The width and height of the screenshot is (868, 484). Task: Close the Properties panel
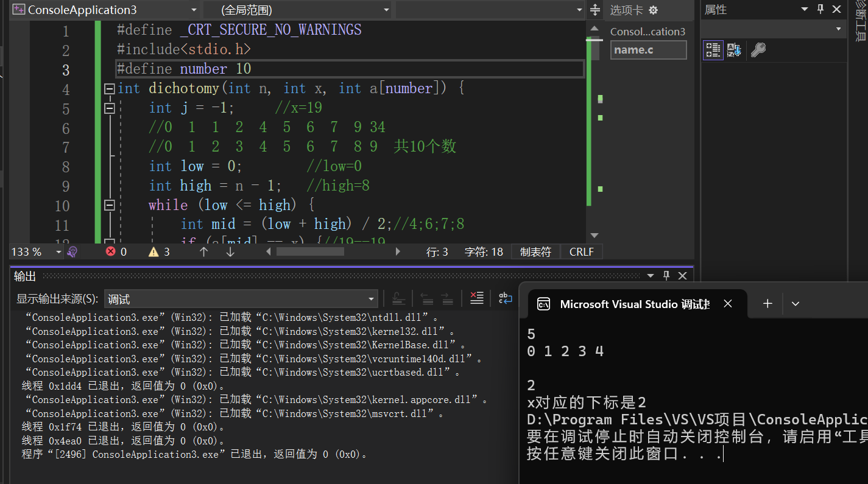[x=836, y=9]
